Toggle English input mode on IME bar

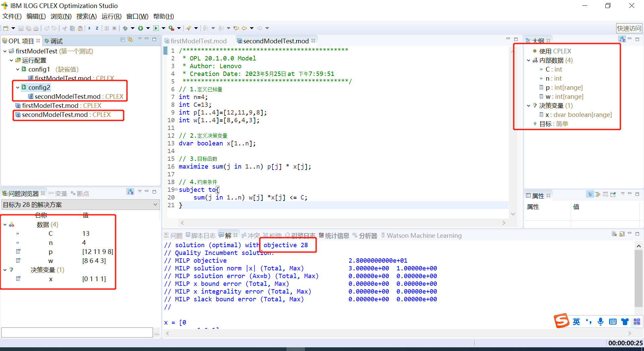point(576,322)
